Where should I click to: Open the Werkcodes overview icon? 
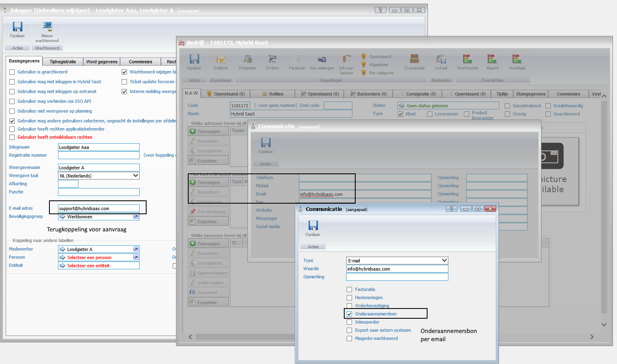[x=468, y=60]
